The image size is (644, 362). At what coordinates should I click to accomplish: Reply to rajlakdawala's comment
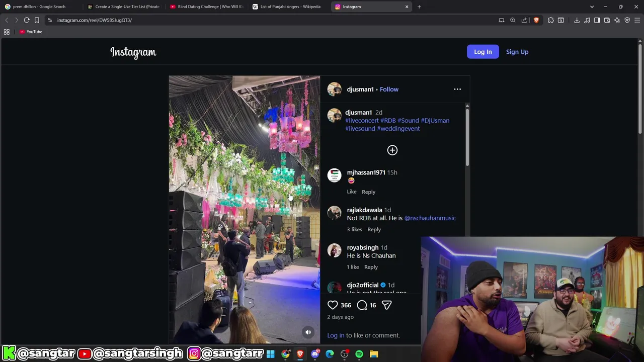coord(374,229)
